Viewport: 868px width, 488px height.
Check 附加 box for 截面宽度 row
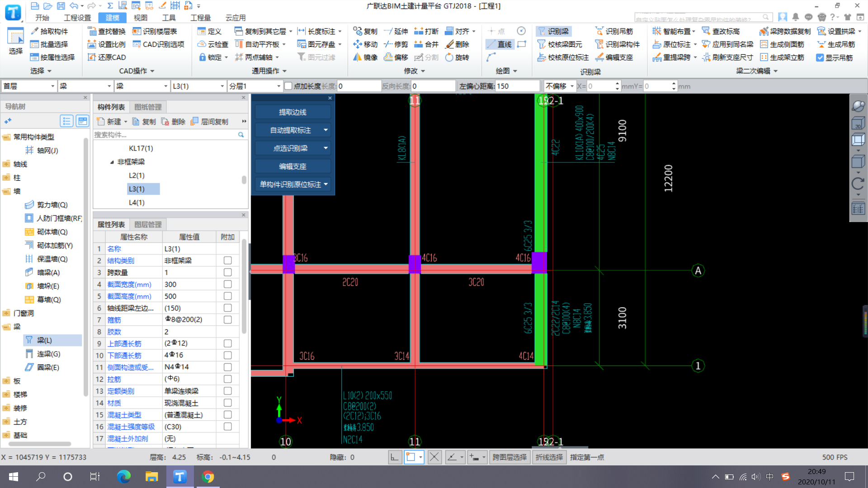click(x=227, y=284)
